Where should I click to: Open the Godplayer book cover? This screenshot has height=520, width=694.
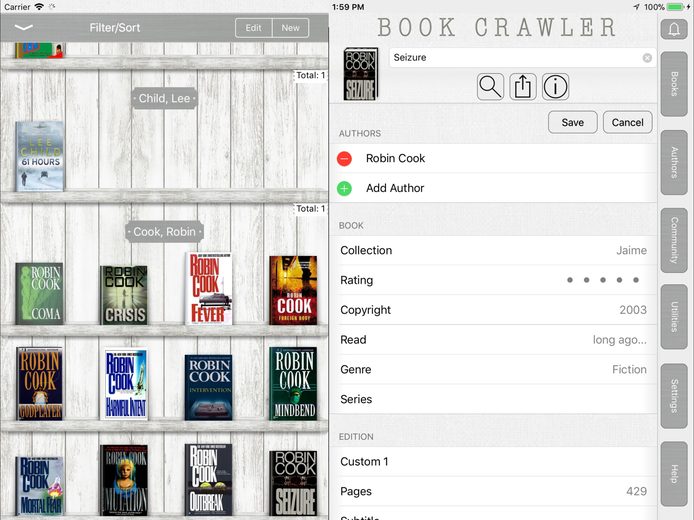pos(39,384)
